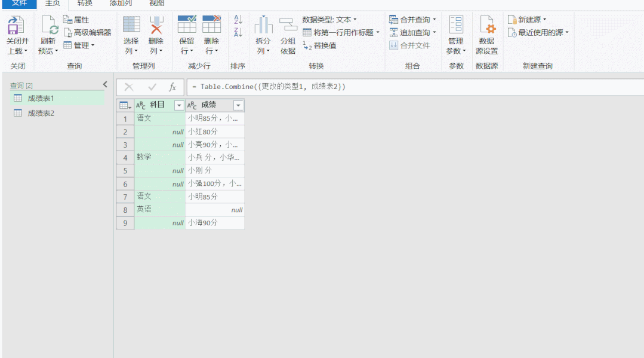The width and height of the screenshot is (644, 358).
Task: Confirm the formula with the checkmark icon
Action: (152, 87)
